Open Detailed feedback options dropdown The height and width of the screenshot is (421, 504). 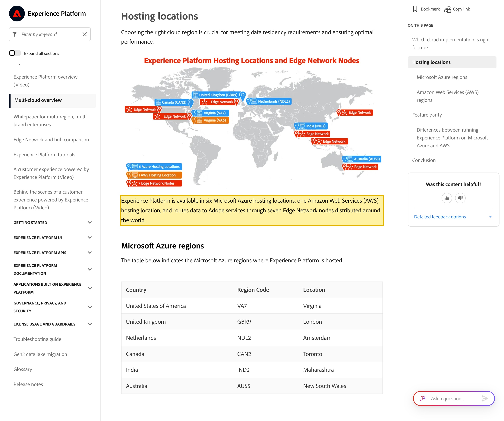[x=453, y=217]
